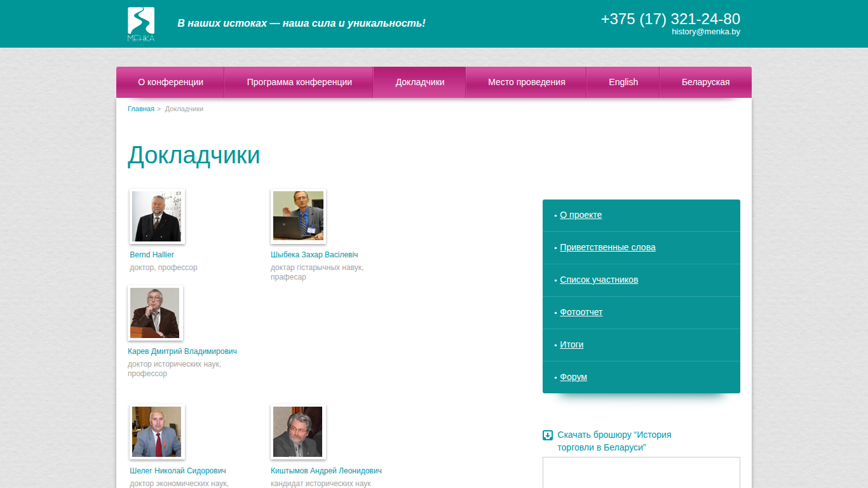Visit the «Форум» sidebar link
The height and width of the screenshot is (488, 868).
[574, 377]
